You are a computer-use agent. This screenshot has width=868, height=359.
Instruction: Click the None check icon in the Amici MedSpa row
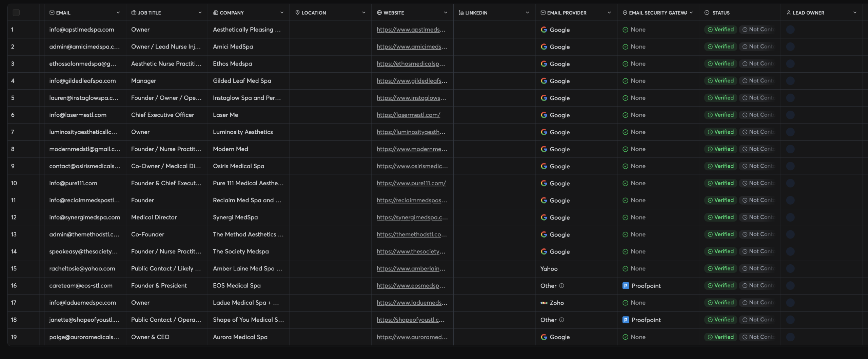click(x=625, y=47)
